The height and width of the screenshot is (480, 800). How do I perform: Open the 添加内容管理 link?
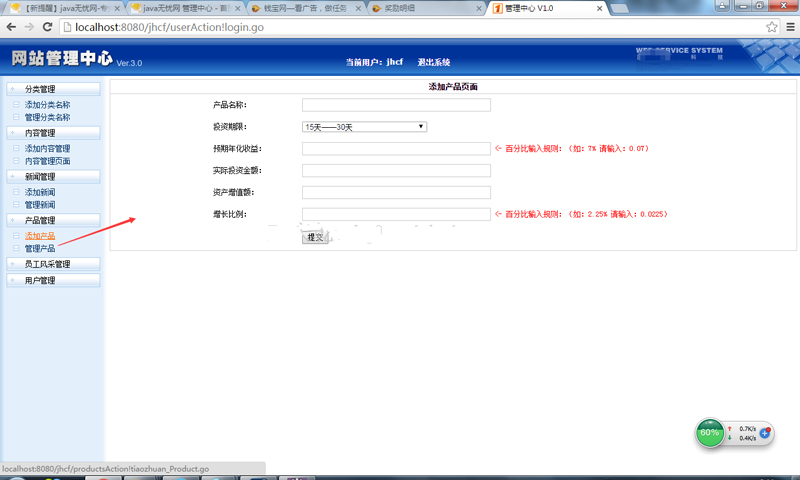click(x=47, y=148)
